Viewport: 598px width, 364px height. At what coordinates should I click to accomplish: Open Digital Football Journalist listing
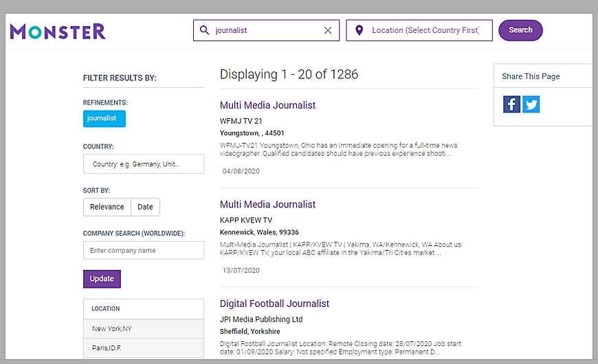pos(274,304)
